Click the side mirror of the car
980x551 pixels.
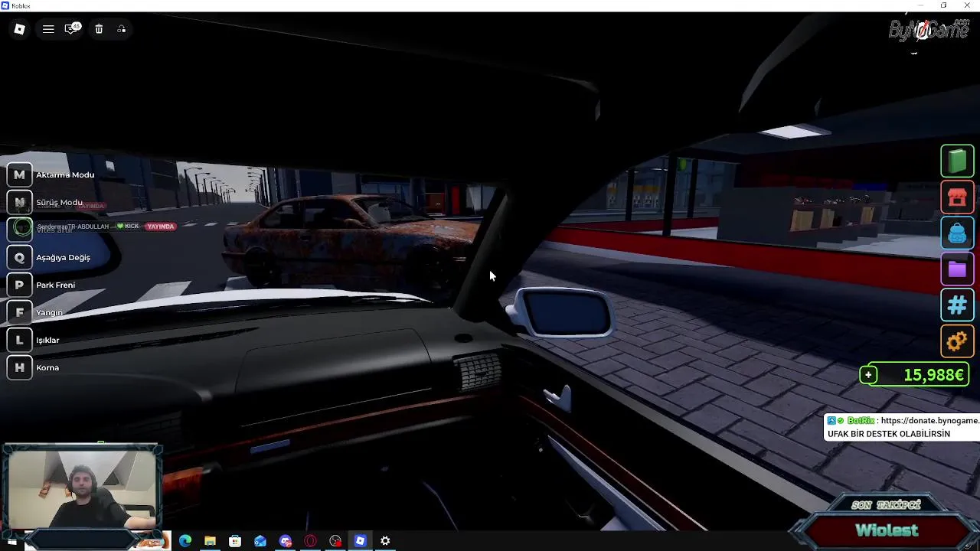[x=561, y=312]
